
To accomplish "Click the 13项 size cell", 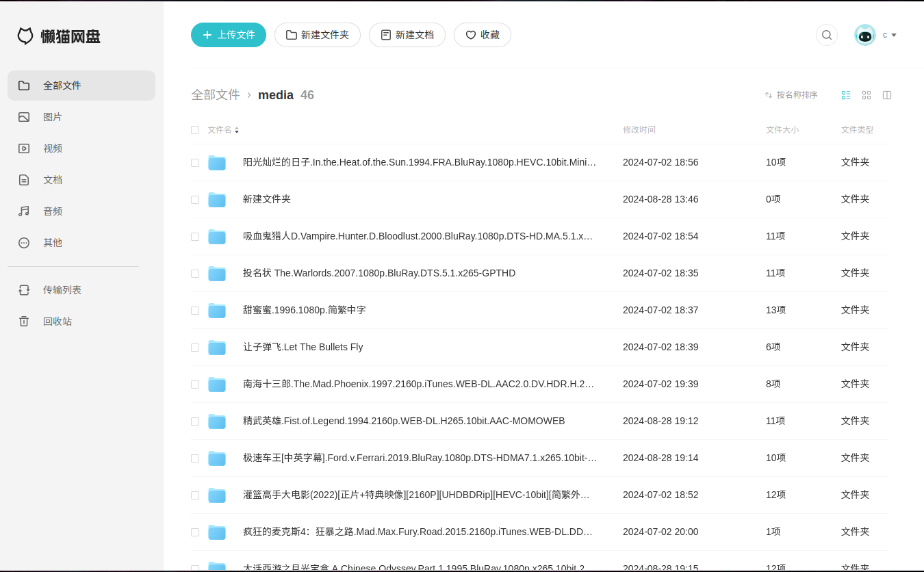I will coord(775,311).
